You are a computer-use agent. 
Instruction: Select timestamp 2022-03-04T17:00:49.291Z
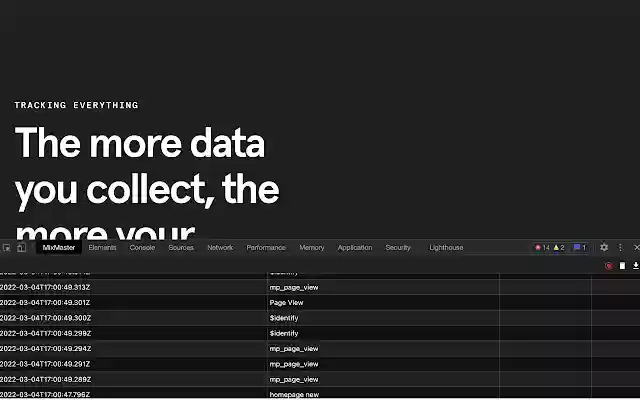[45, 364]
